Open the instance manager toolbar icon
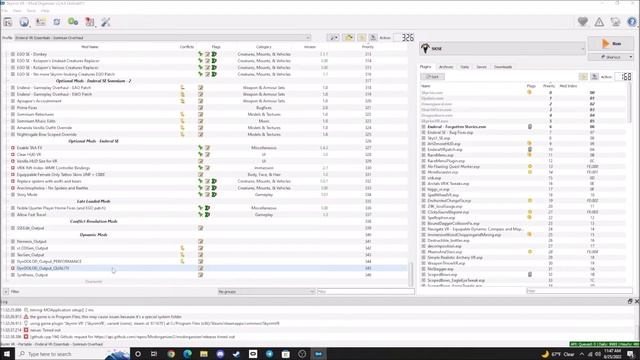Image resolution: width=640 pixels, height=360 pixels. pyautogui.click(x=8, y=22)
